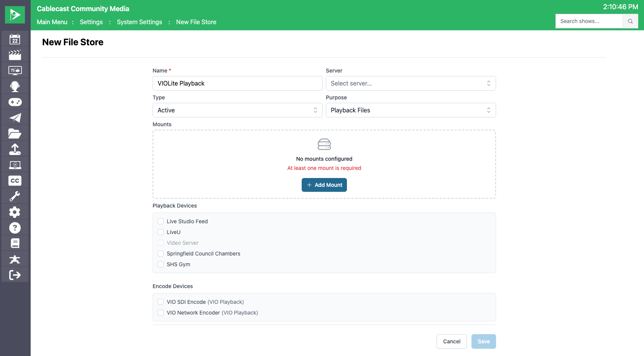
Task: Open the help question mark icon
Action: click(15, 228)
